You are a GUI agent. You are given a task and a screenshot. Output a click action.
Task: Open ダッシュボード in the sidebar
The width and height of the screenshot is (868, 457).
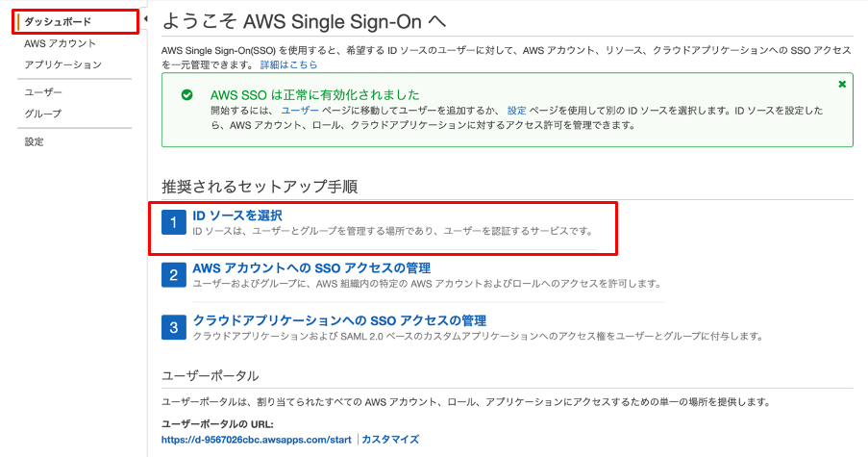point(58,21)
